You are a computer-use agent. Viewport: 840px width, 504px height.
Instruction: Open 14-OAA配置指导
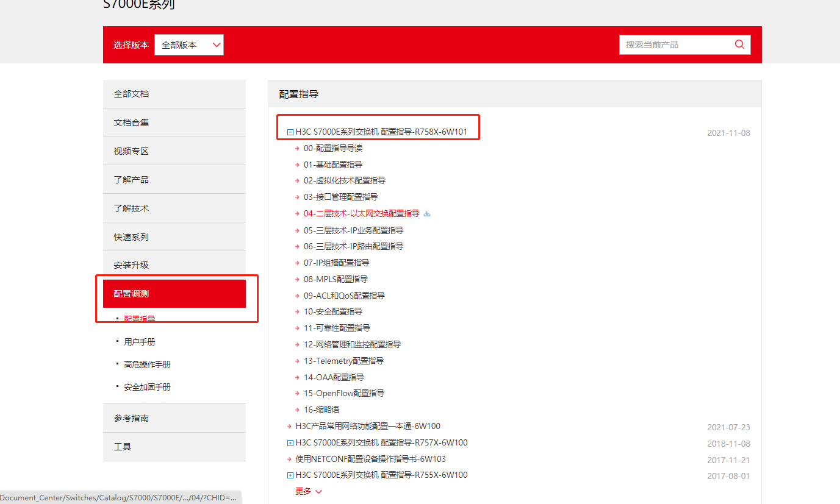point(334,377)
